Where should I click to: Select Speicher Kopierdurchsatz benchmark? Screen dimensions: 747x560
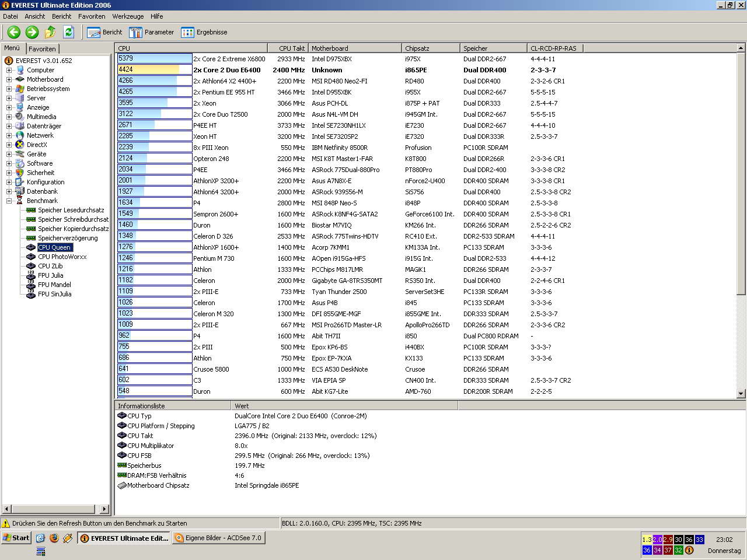[x=73, y=229]
